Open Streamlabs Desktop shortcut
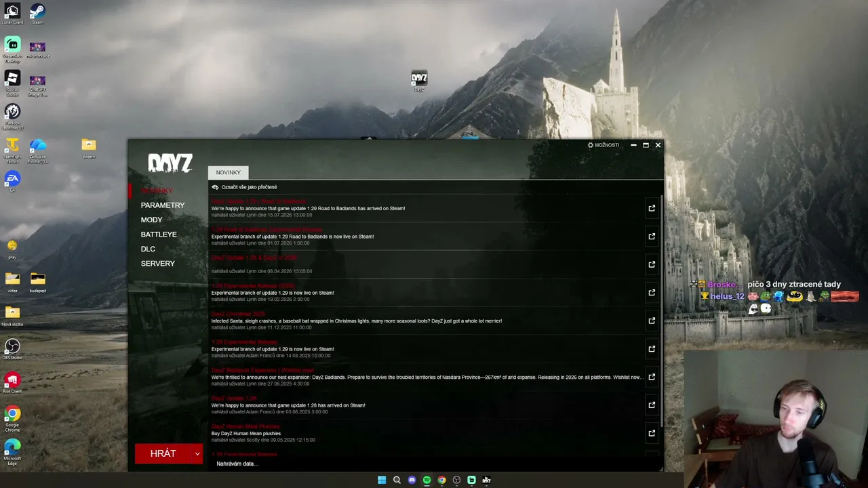 tap(12, 49)
